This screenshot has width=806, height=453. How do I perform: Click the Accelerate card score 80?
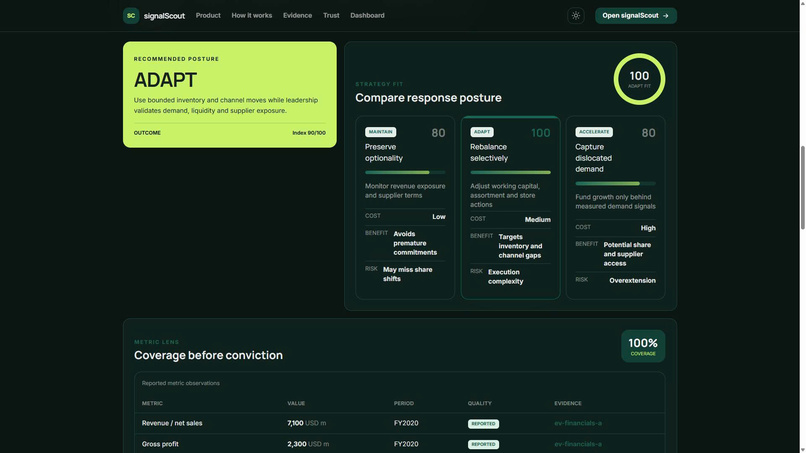[x=649, y=133]
